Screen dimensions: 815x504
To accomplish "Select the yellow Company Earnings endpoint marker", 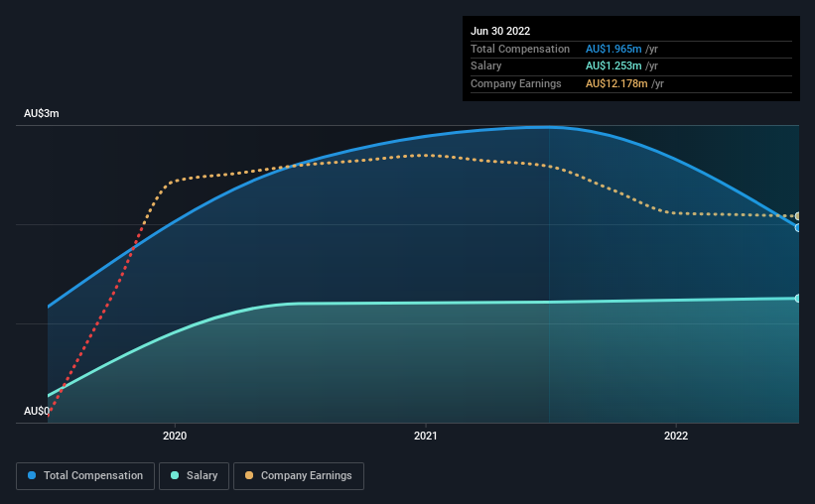I will 798,216.
